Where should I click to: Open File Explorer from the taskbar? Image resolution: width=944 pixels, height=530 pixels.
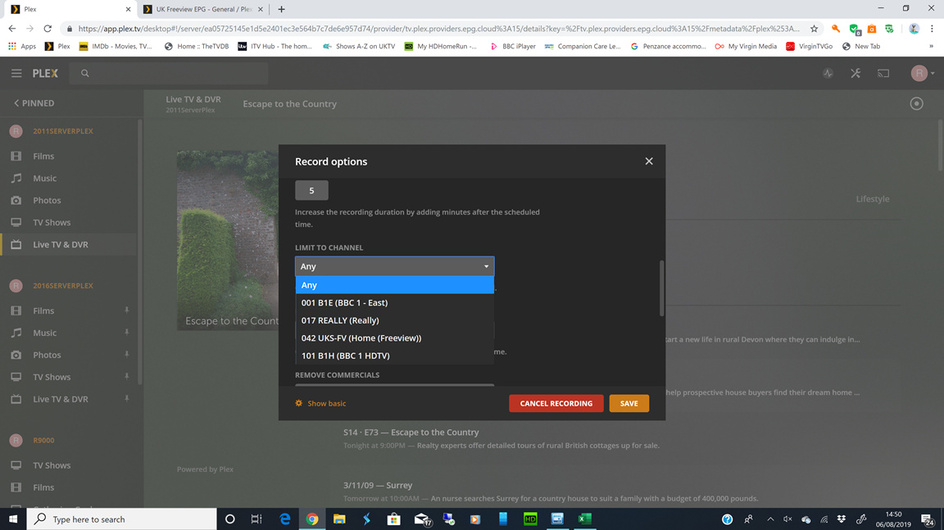coord(339,519)
